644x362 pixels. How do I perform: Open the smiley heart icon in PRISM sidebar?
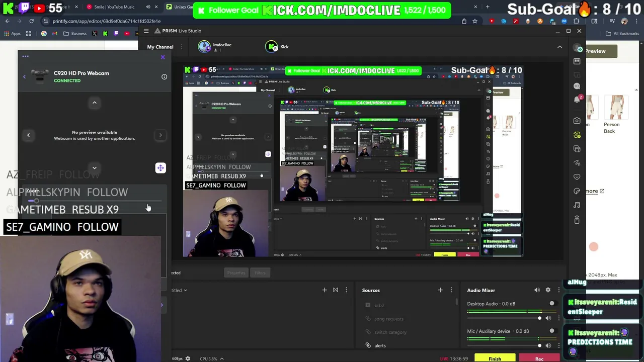tap(577, 177)
